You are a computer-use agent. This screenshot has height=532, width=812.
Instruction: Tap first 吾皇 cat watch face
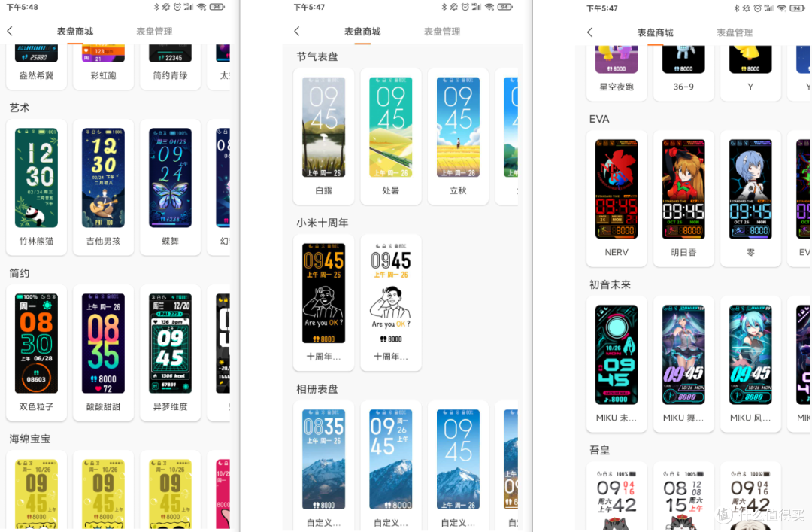coord(617,497)
